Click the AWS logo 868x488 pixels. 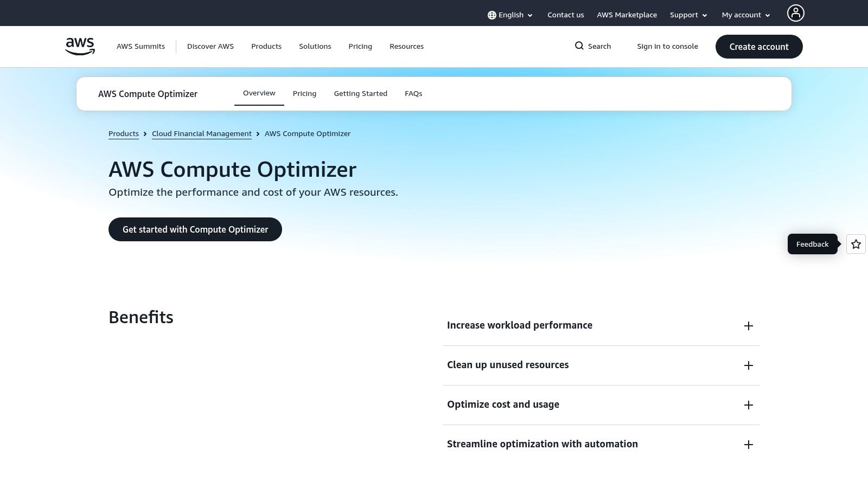click(x=80, y=47)
